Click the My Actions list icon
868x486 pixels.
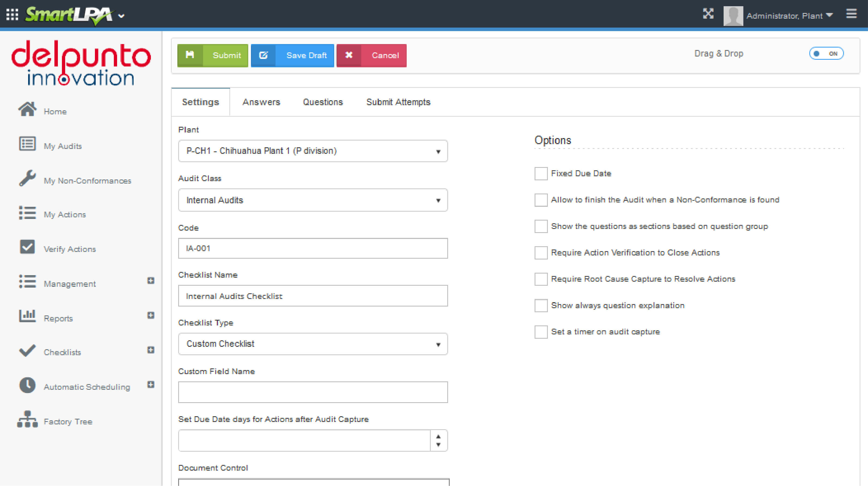pyautogui.click(x=27, y=213)
